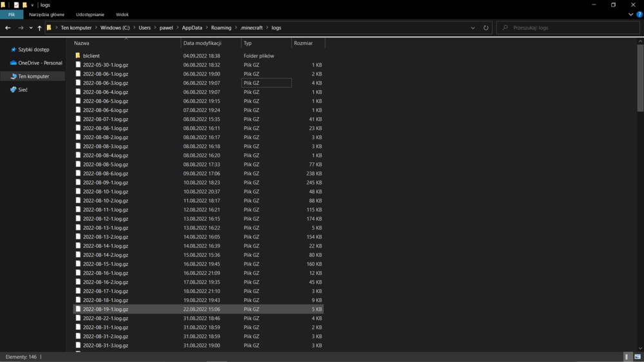Select file icon of 2022-08-15-1.log.gz
Image resolution: width=644 pixels, height=362 pixels.
pos(78,263)
